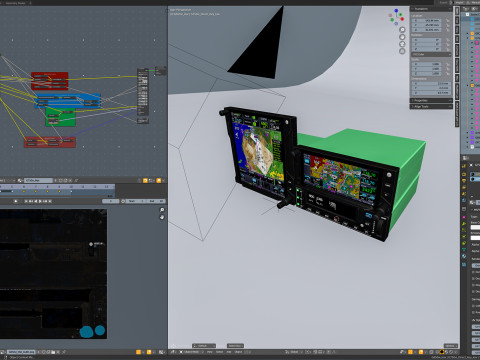Open the Object Mode dropdown
480x360 pixels.
(192, 352)
